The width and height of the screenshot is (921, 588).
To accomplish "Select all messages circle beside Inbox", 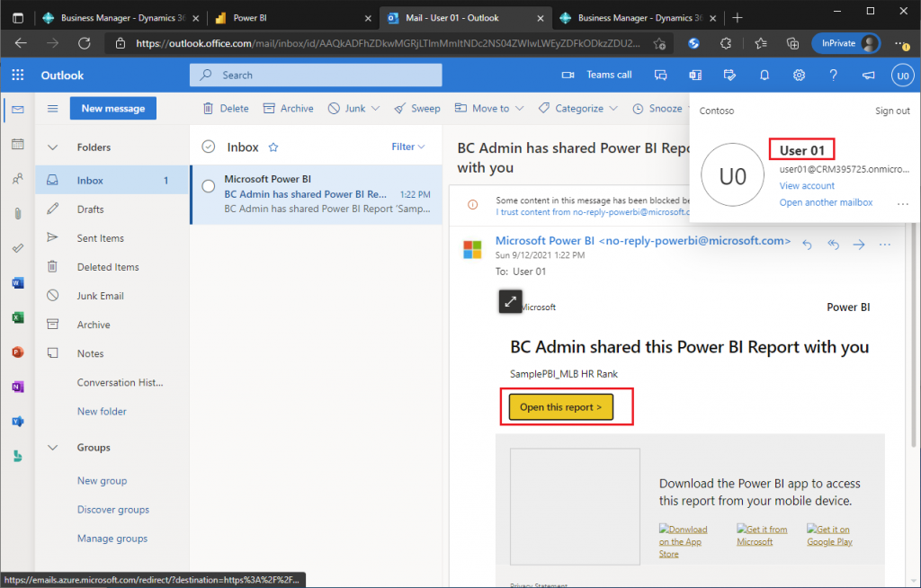I will (x=209, y=147).
